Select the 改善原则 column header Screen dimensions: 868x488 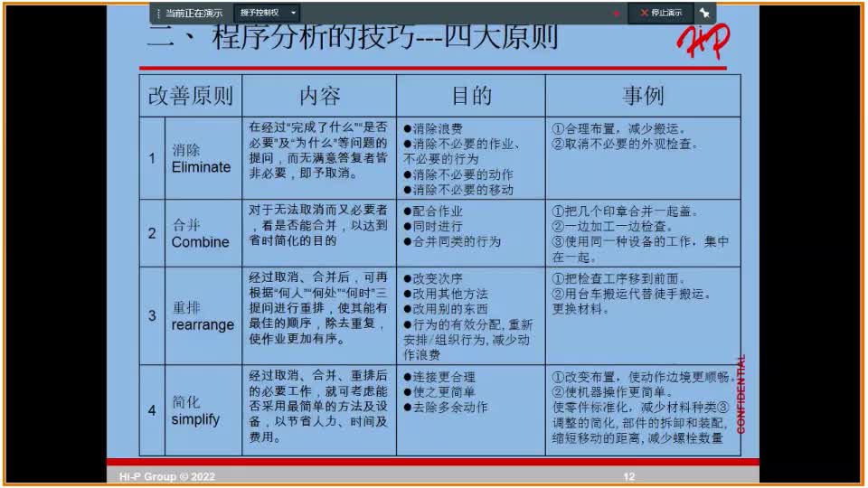pyautogui.click(x=191, y=96)
